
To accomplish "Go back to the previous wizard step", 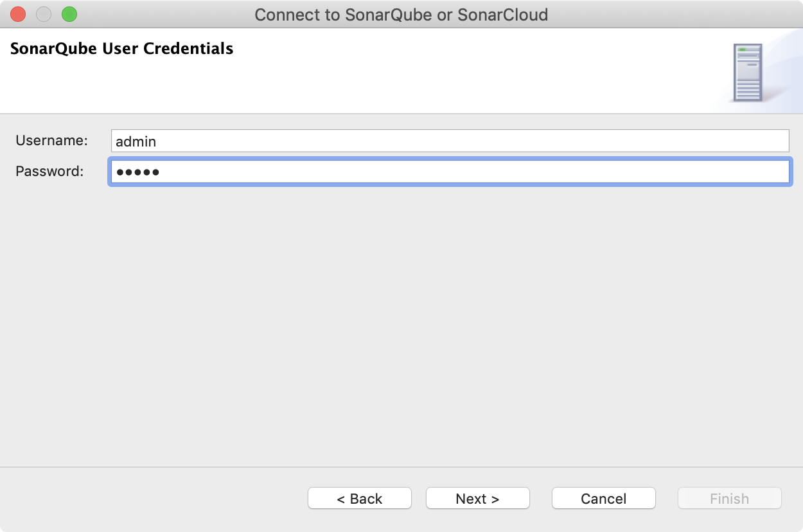I will tap(359, 498).
